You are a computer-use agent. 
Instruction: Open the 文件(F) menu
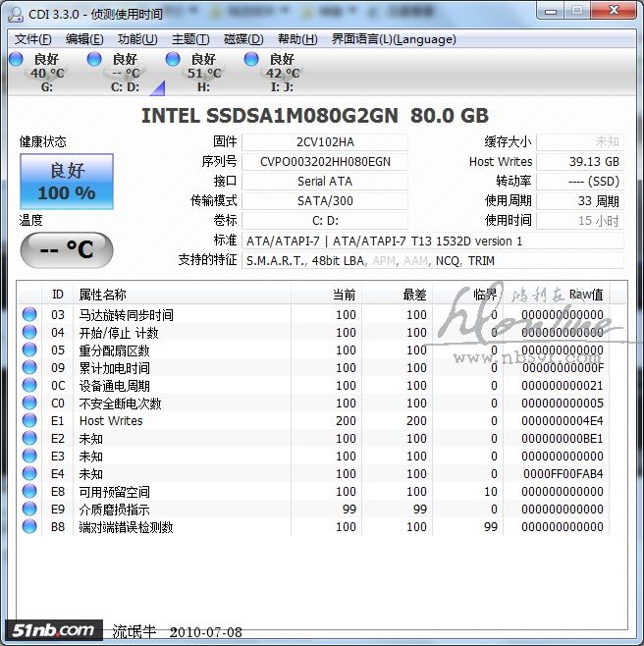coord(32,39)
